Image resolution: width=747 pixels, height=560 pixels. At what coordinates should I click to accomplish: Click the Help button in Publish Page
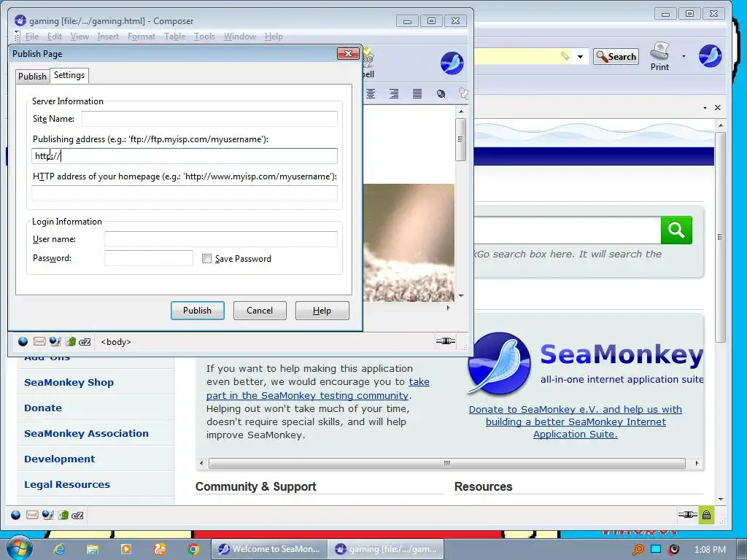click(x=322, y=311)
